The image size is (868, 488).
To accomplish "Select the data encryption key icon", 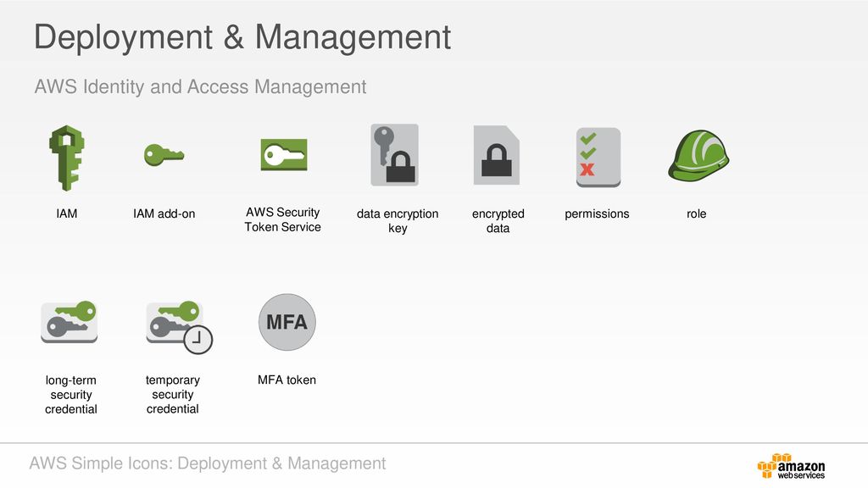I will point(395,155).
